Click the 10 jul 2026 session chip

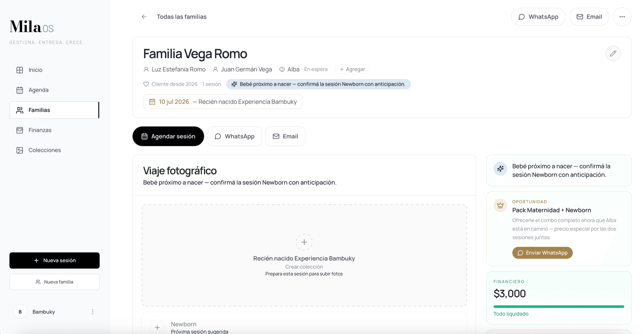(223, 102)
